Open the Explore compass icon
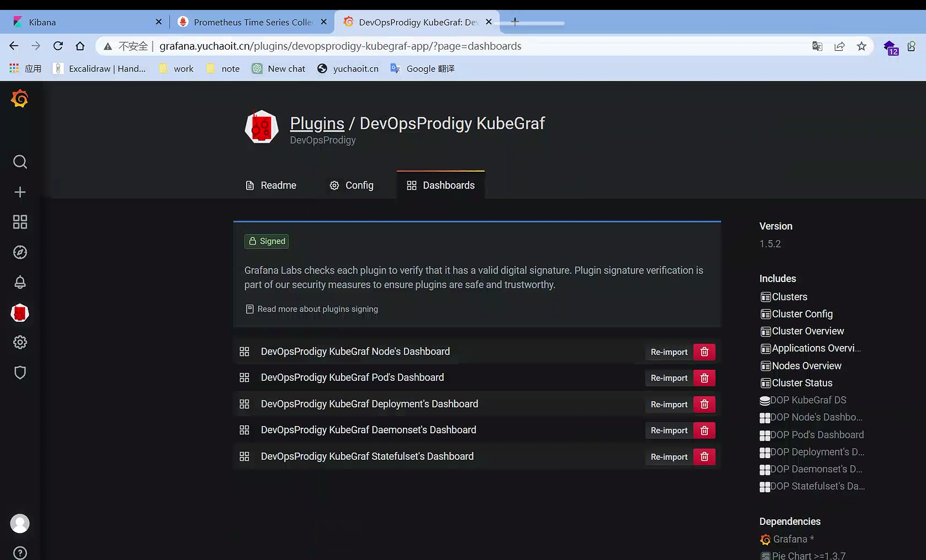The width and height of the screenshot is (926, 560). pyautogui.click(x=20, y=252)
